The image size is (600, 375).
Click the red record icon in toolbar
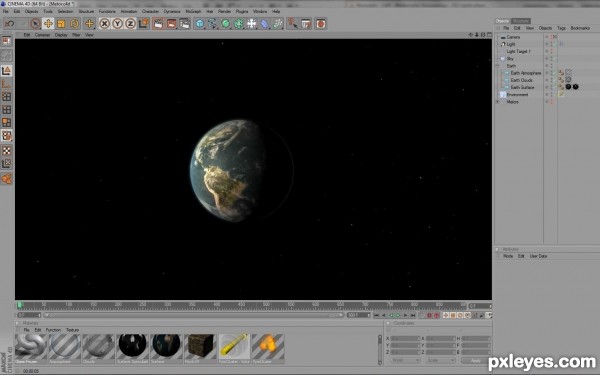point(321,24)
